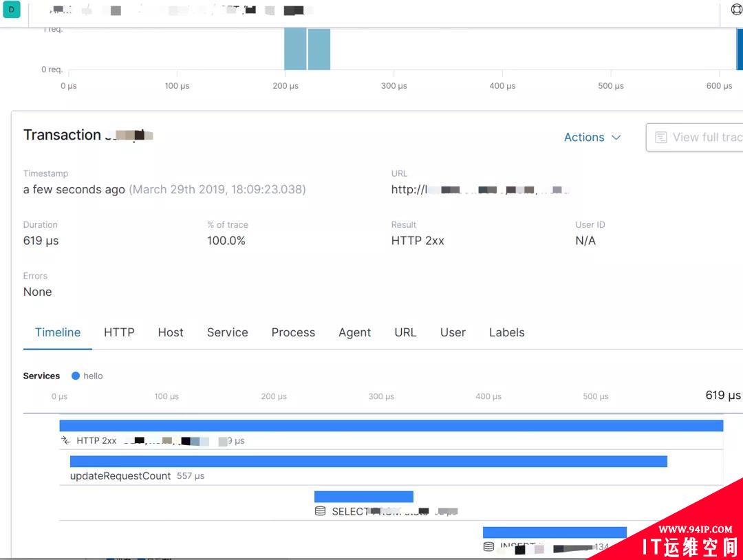Click the green D space avatar icon
Screen dimensions: 743x560
pos(12,10)
